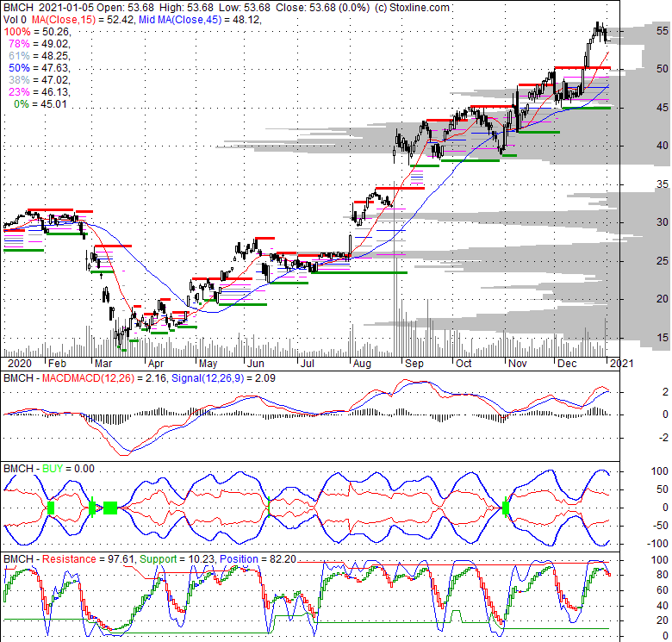Screen dimensions: 672x642
Task: Click the Oct label on the time axis
Action: click(x=464, y=364)
